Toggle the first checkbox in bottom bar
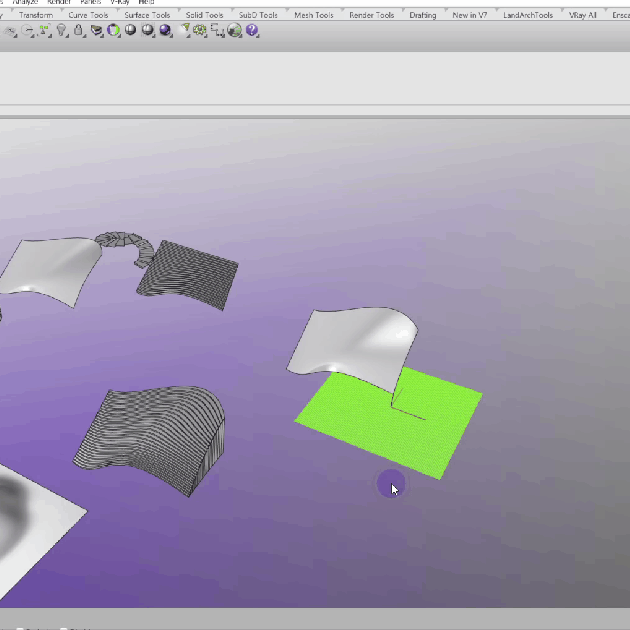Image resolution: width=630 pixels, height=630 pixels. click(20, 628)
